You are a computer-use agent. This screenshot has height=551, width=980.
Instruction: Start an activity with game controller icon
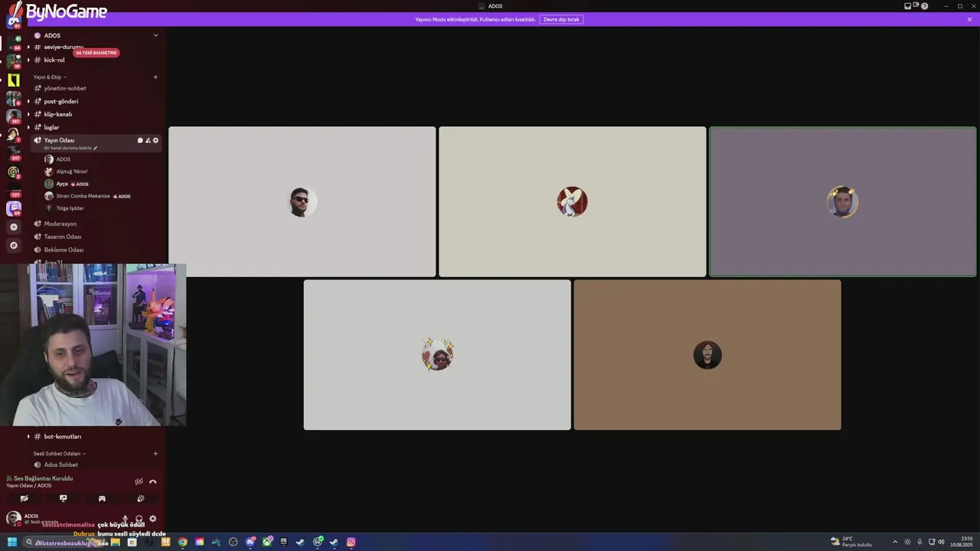coord(102,498)
